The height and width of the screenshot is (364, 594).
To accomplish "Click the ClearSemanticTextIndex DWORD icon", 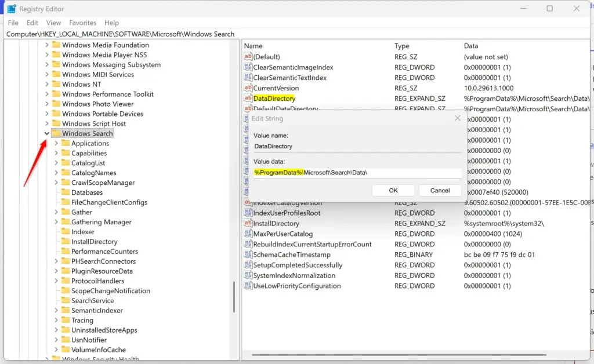I will pyautogui.click(x=248, y=78).
